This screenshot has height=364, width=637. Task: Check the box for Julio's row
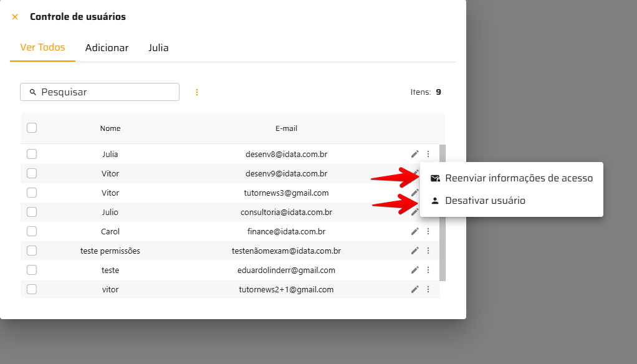32,212
